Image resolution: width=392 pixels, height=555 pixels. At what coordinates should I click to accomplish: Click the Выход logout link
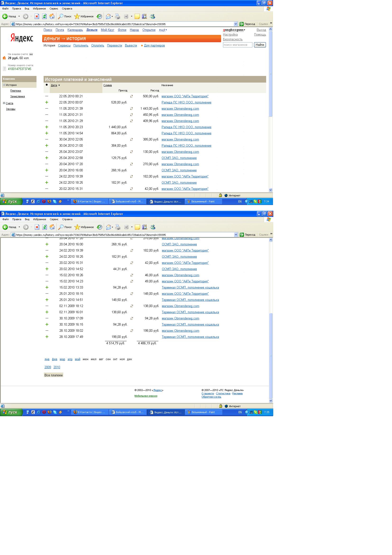click(261, 30)
